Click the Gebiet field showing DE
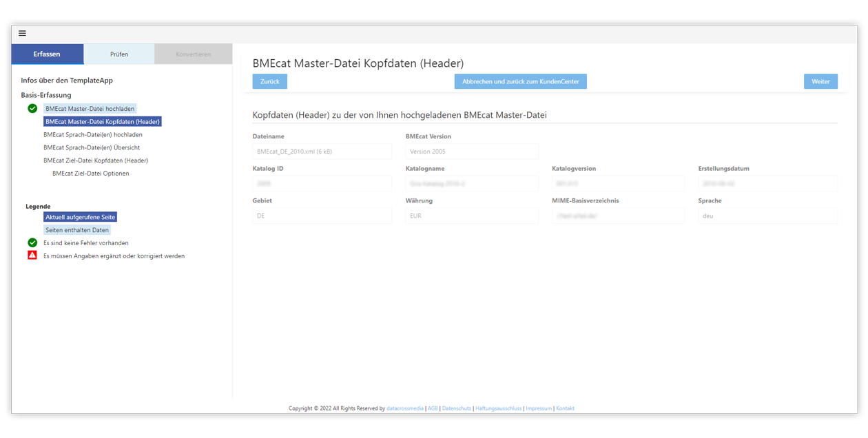Screen dimensions: 868x438 [x=322, y=216]
